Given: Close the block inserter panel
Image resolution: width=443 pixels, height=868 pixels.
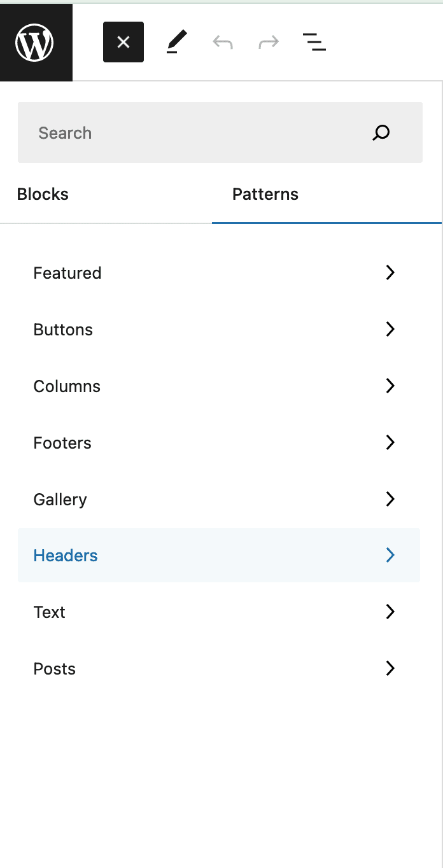Looking at the screenshot, I should (123, 42).
